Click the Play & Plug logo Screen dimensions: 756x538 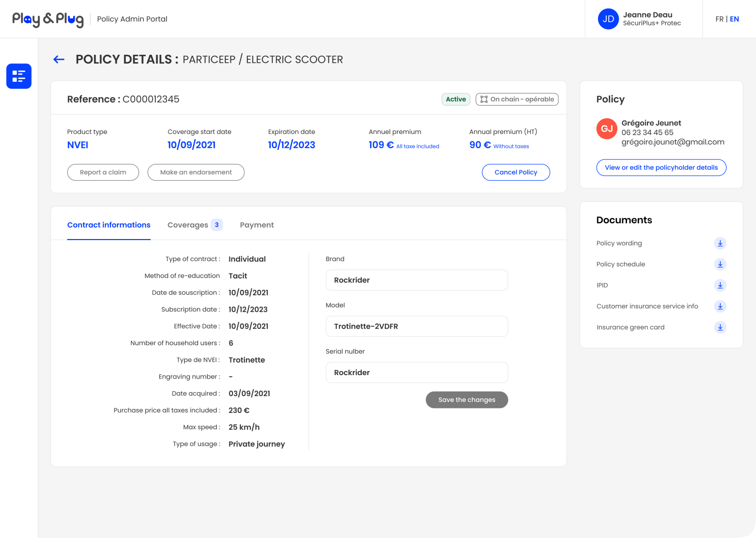click(x=48, y=19)
